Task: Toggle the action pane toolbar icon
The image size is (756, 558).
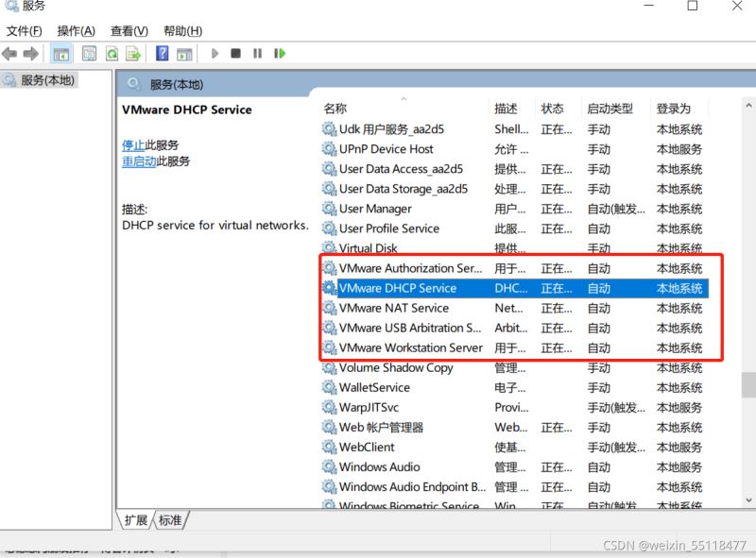Action: pyautogui.click(x=184, y=54)
